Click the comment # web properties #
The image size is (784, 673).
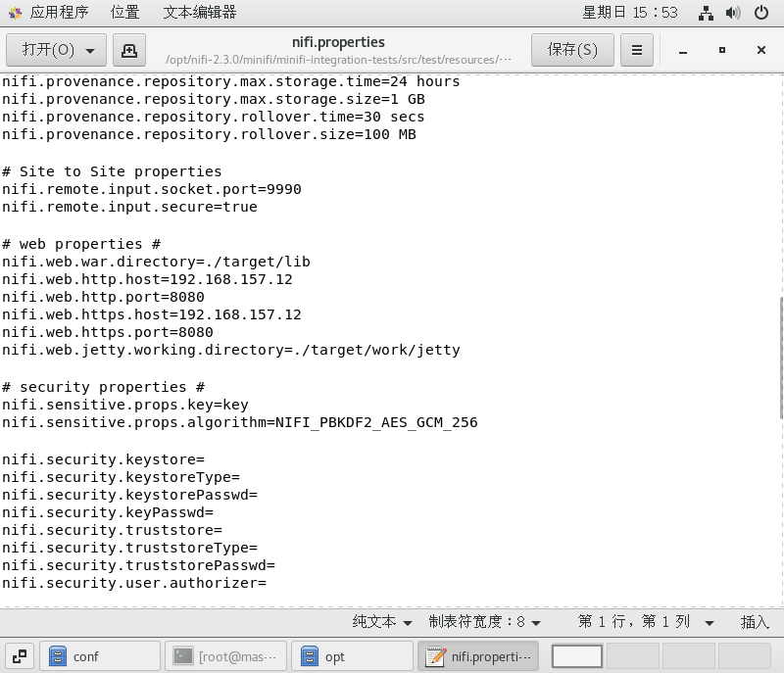tap(81, 244)
